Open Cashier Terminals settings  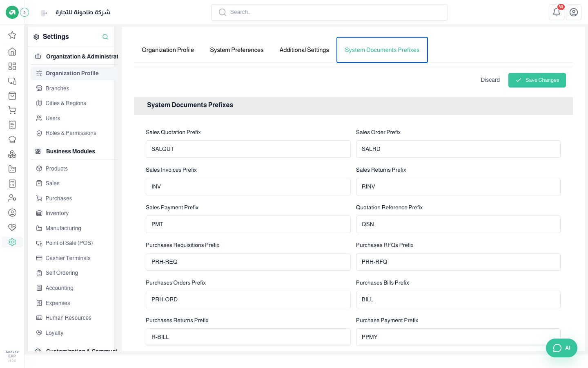(x=74, y=258)
